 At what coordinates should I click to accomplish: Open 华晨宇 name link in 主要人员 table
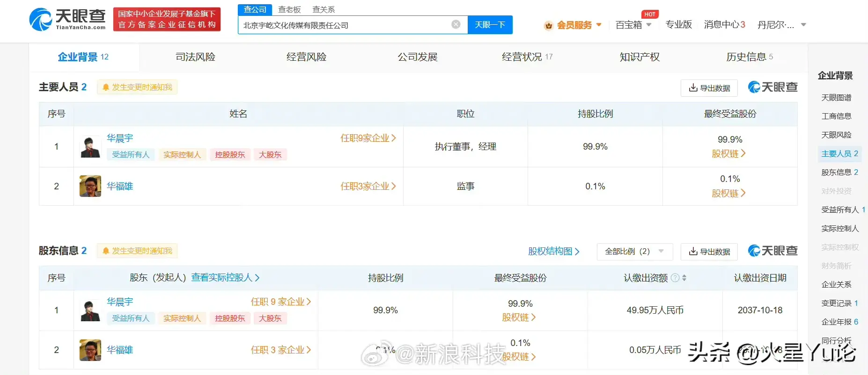pos(120,138)
